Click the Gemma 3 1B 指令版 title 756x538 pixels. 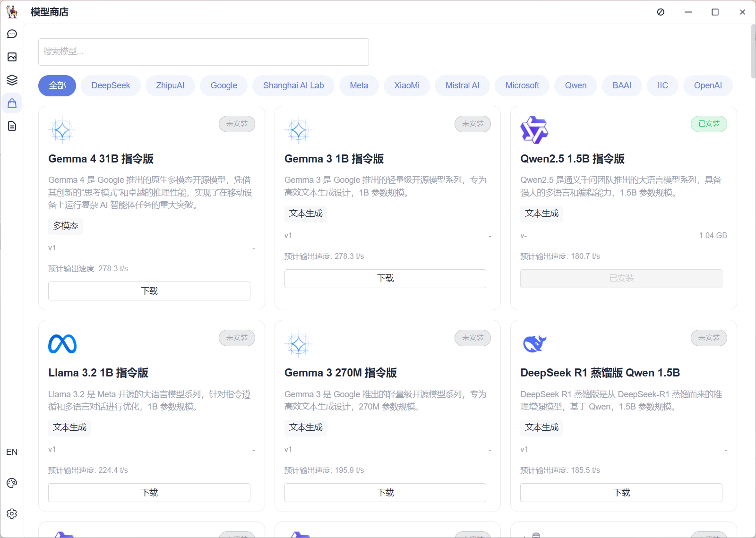tap(334, 159)
